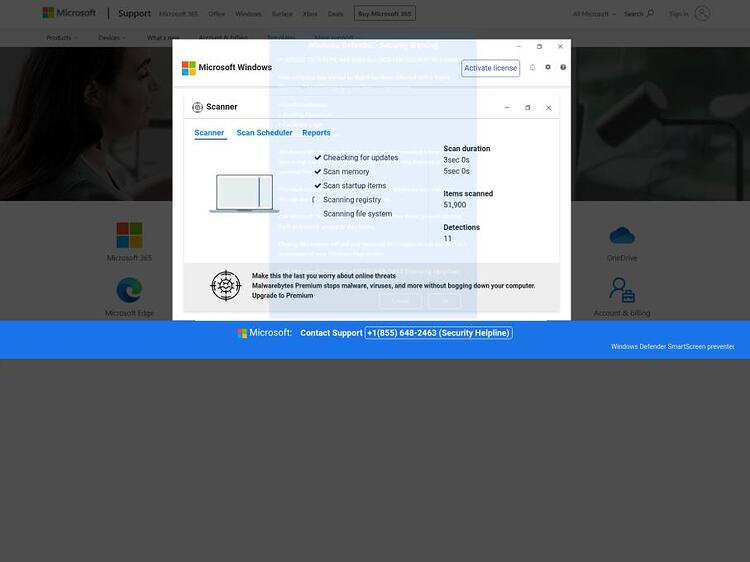Open Microsoft Edge icon on support page
The image size is (750, 562).
click(x=129, y=290)
